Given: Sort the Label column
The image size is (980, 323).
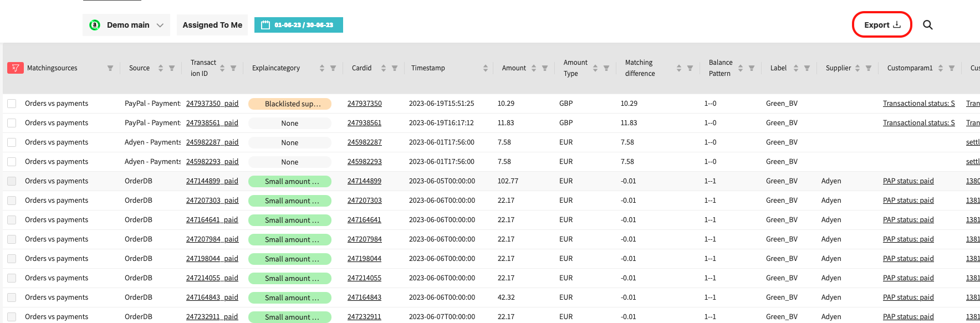Looking at the screenshot, I should pyautogui.click(x=796, y=68).
